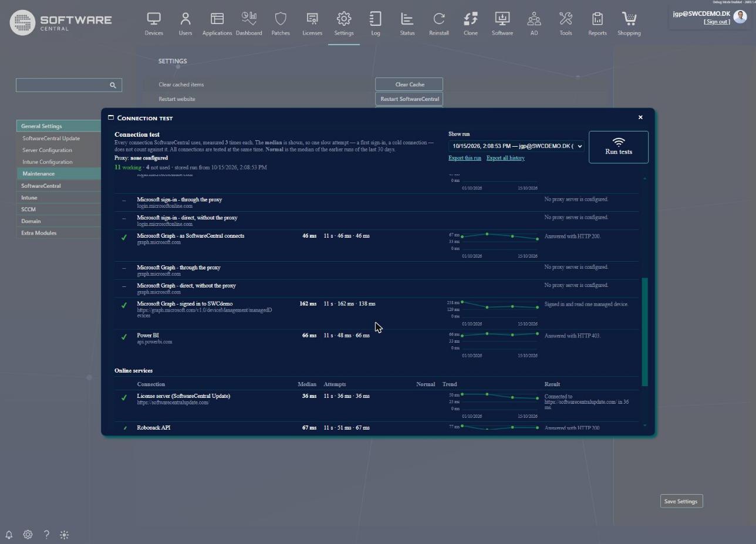This screenshot has width=756, height=544.
Task: Click the Clear Cache button
Action: tap(409, 85)
